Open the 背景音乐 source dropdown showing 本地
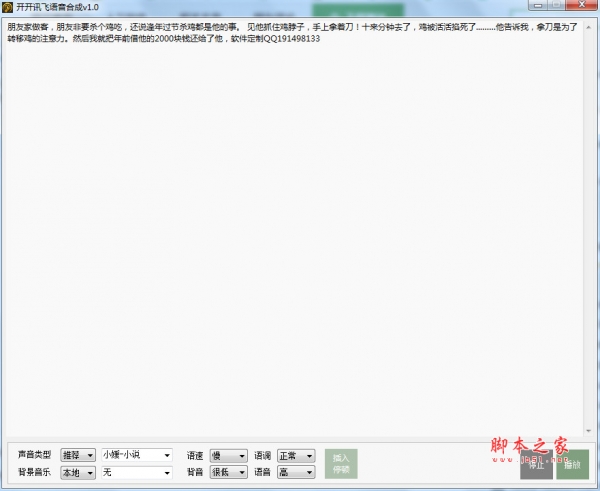Screen dimensions: 600x491 78,473
